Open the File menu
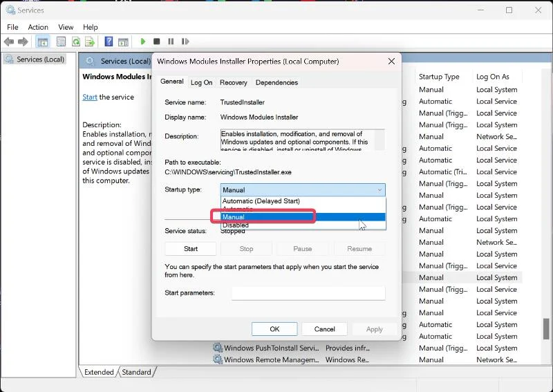The height and width of the screenshot is (392, 553). (x=12, y=27)
